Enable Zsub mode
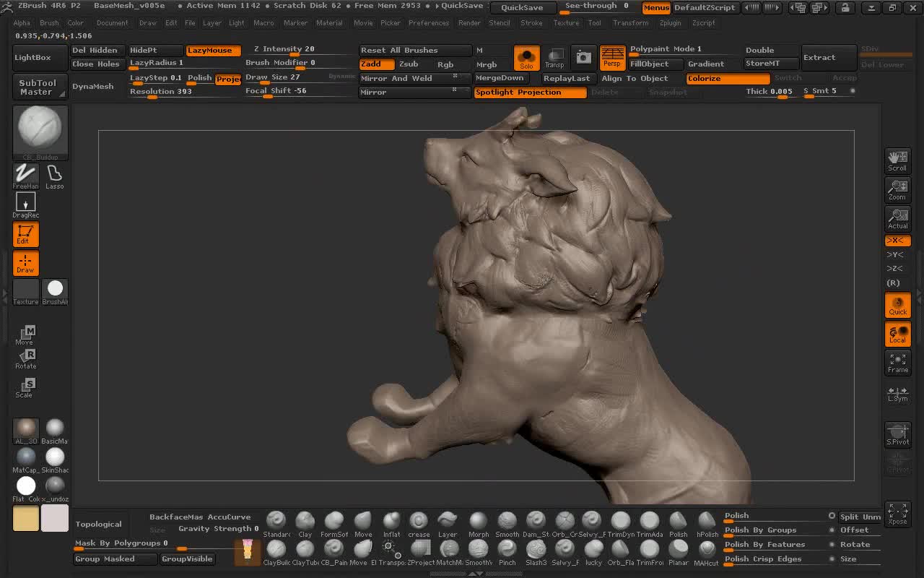This screenshot has height=578, width=924. pyautogui.click(x=409, y=64)
